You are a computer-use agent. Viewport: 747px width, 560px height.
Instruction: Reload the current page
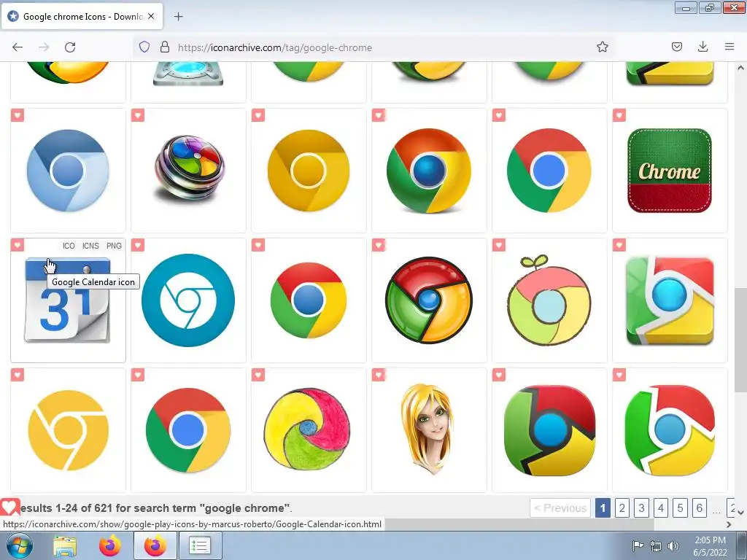[x=70, y=47]
